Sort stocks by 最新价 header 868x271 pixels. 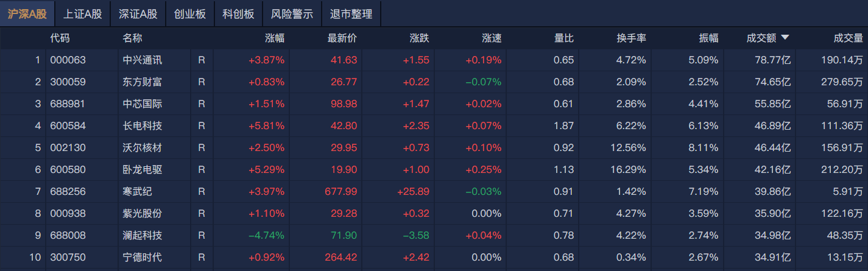[342, 38]
